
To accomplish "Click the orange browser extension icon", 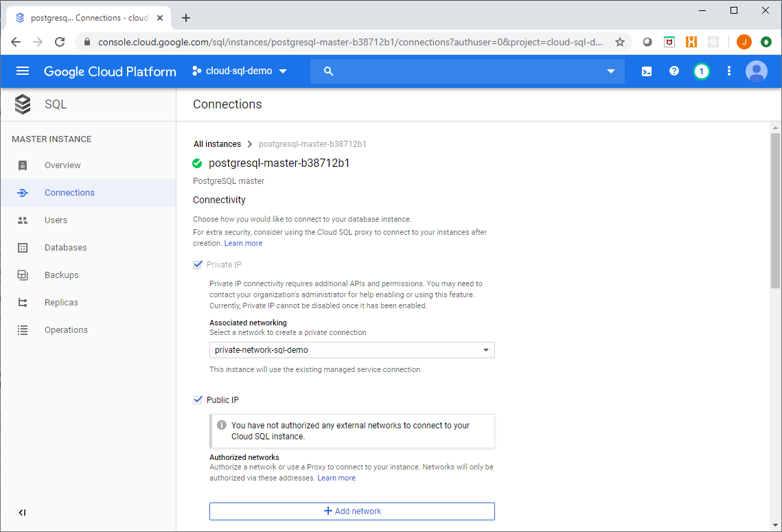I will tap(691, 42).
